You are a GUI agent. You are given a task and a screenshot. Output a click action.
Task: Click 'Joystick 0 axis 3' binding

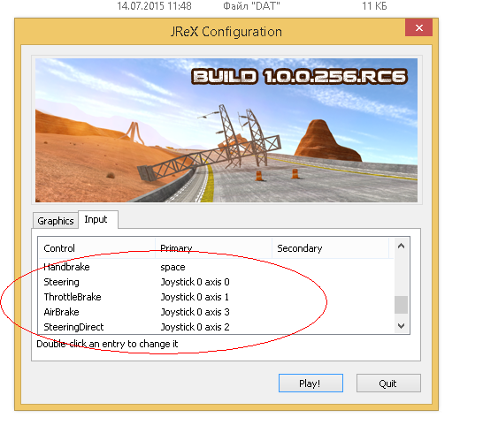[195, 312]
